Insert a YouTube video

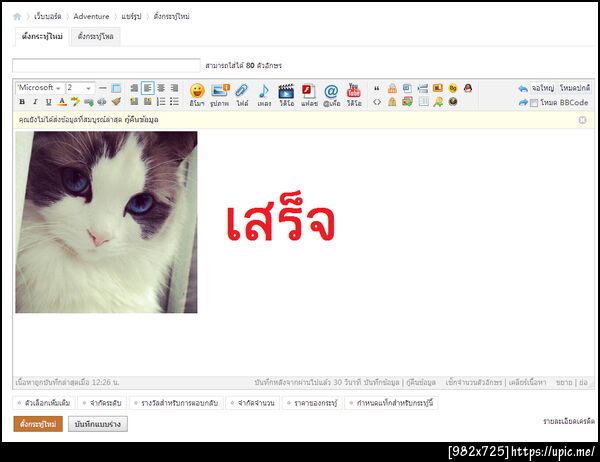click(x=354, y=95)
